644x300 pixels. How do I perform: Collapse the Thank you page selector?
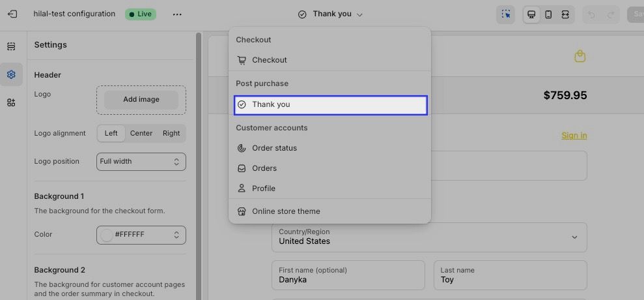pyautogui.click(x=331, y=14)
